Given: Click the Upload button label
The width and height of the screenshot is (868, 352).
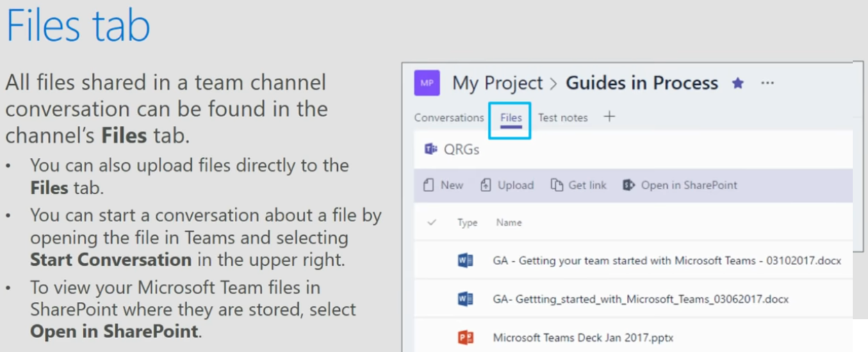Looking at the screenshot, I should point(516,185).
